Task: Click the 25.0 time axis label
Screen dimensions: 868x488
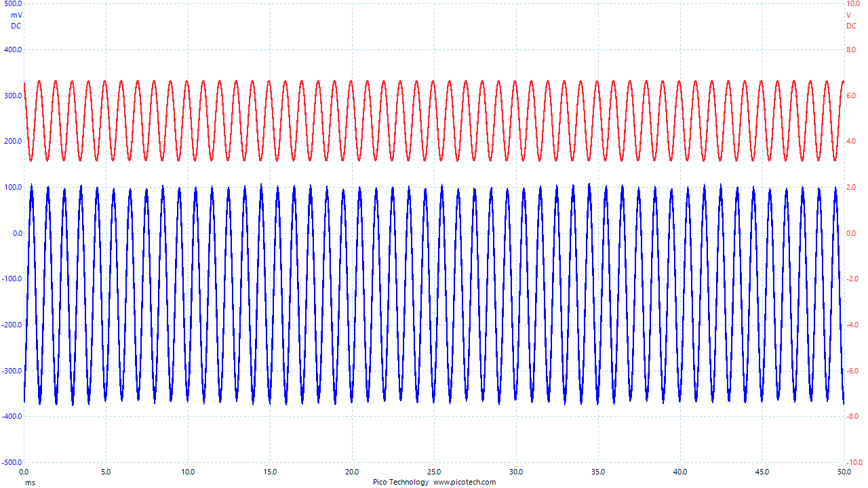Action: [434, 472]
